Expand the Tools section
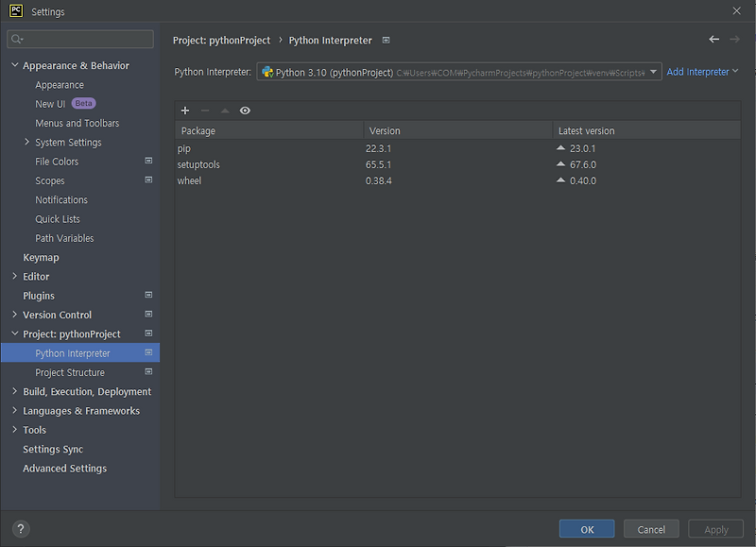Screen dimensions: 756x547 click(x=14, y=430)
